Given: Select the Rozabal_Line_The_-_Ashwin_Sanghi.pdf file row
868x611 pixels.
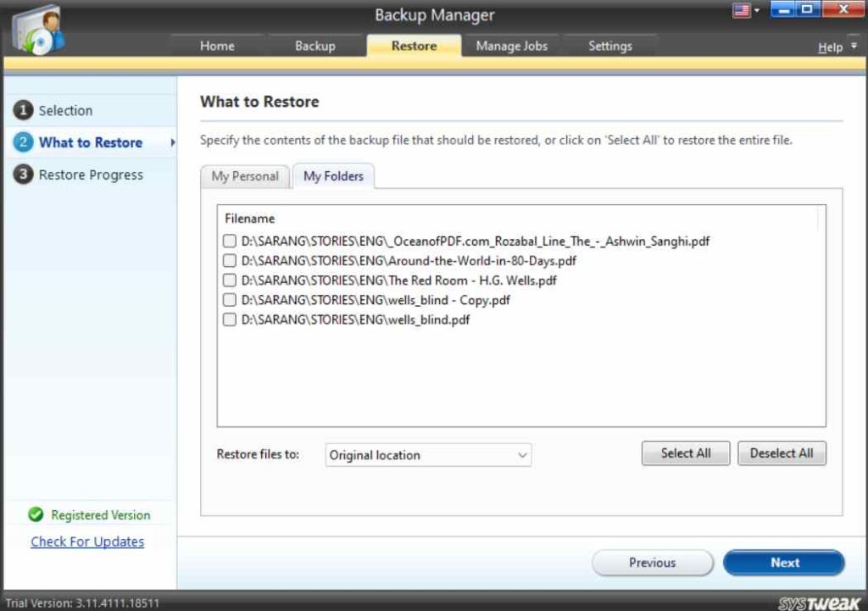Looking at the screenshot, I should (x=476, y=242).
